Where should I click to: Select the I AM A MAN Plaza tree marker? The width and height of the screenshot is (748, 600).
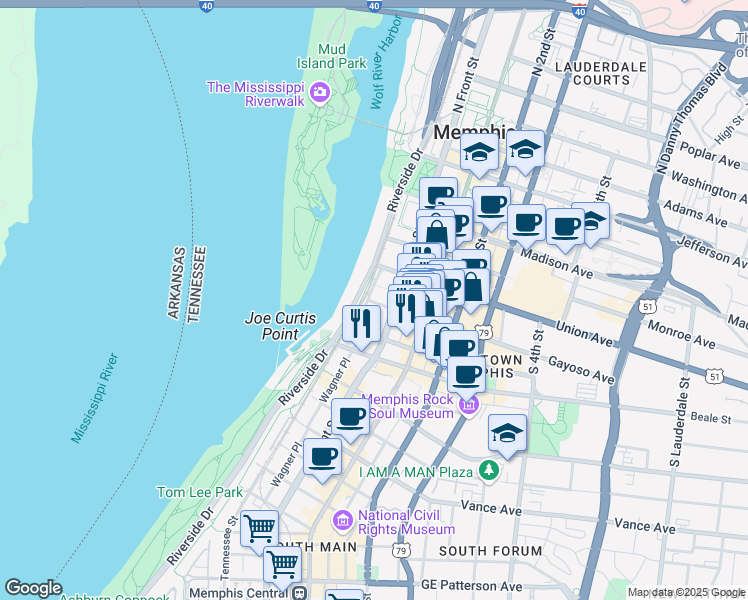[489, 471]
